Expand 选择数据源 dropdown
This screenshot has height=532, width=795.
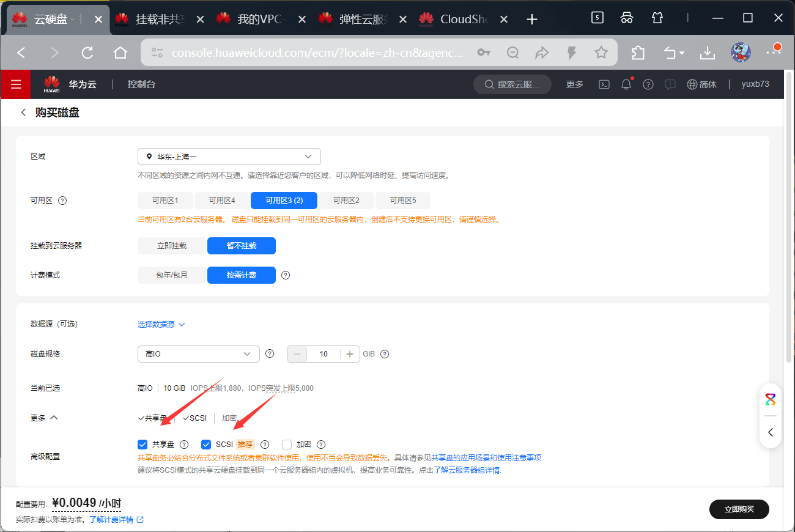(x=161, y=324)
